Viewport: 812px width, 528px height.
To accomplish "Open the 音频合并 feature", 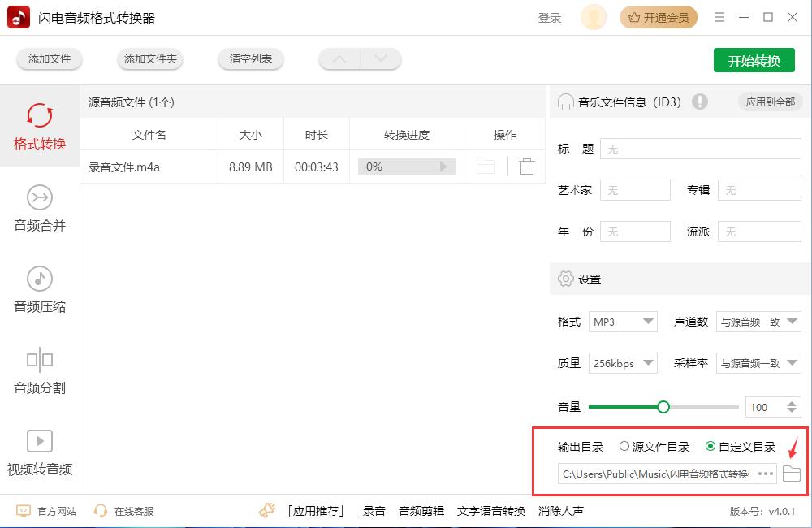I will [x=38, y=210].
